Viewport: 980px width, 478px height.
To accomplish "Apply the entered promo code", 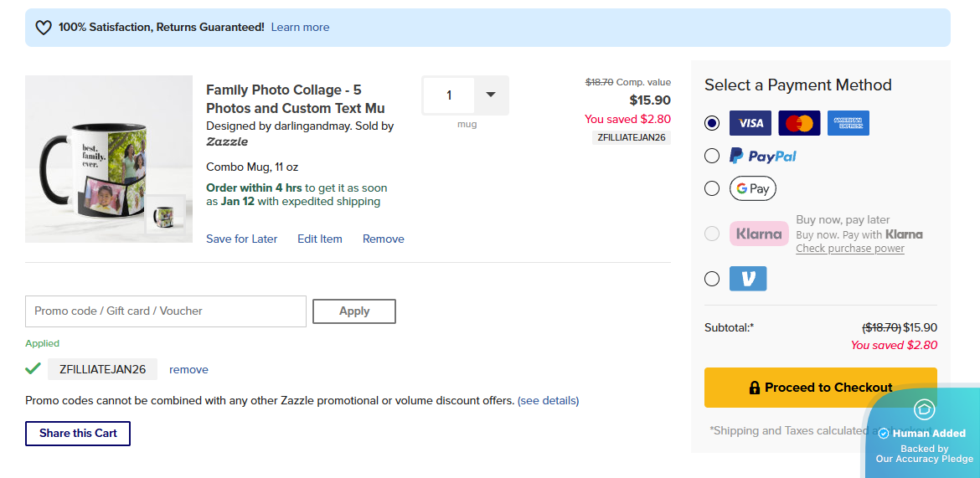I will pos(353,311).
